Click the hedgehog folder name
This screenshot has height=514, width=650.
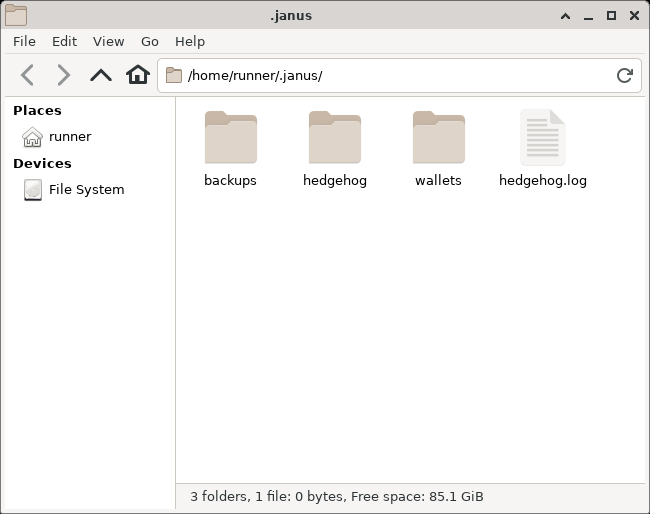pos(335,181)
